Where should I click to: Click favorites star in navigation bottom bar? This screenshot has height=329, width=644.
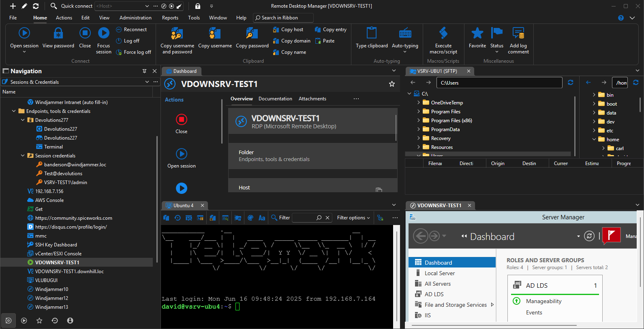coord(39,321)
